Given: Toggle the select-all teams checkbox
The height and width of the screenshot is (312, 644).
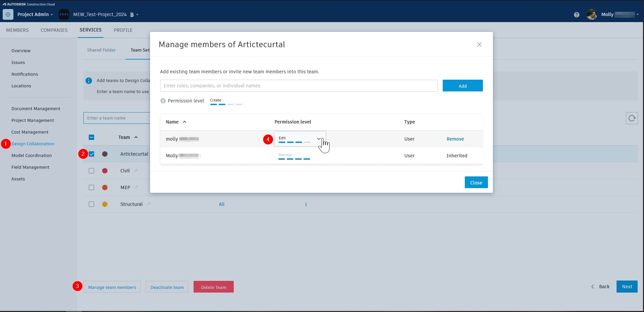Looking at the screenshot, I should coord(91,137).
